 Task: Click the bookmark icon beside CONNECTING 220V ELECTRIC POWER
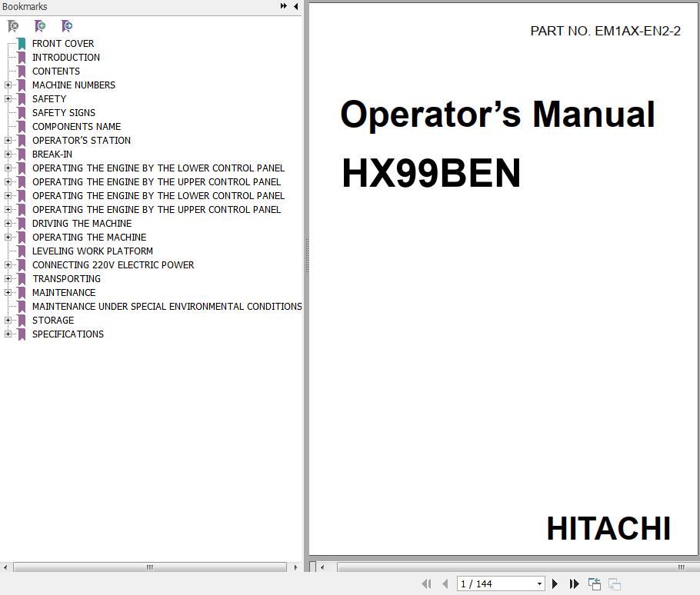[22, 265]
